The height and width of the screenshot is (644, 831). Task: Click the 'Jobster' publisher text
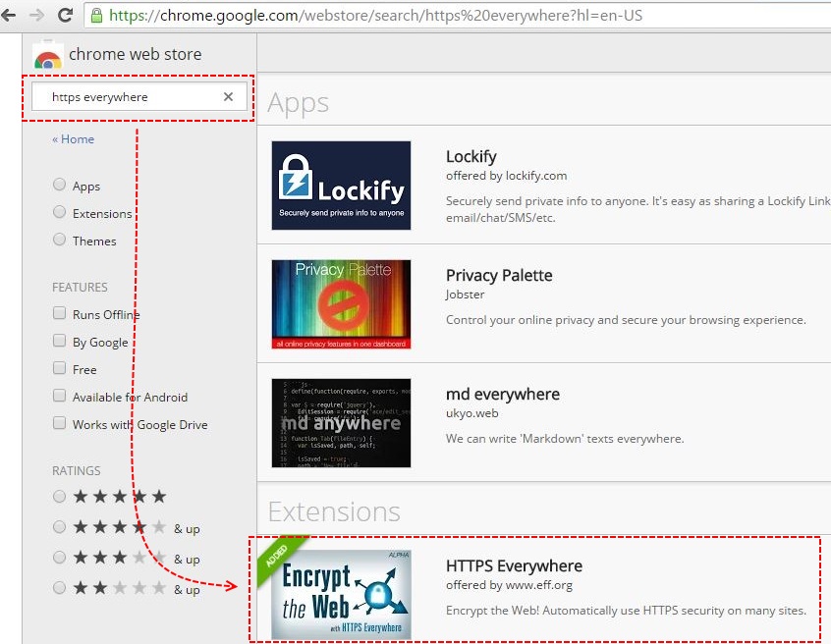[465, 295]
